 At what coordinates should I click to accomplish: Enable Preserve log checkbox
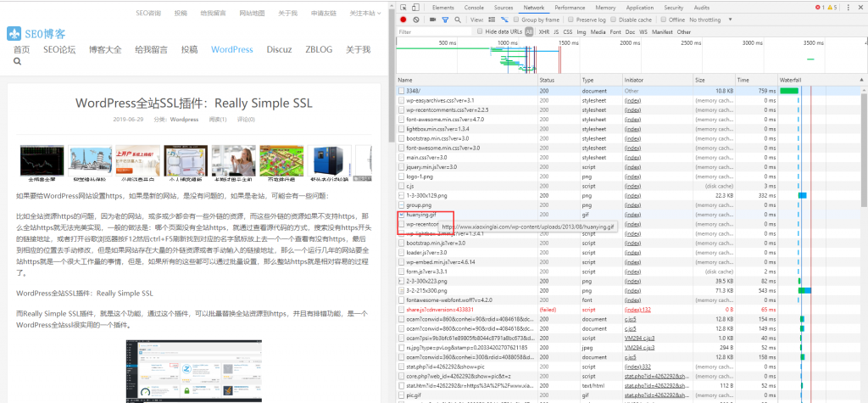click(x=571, y=20)
